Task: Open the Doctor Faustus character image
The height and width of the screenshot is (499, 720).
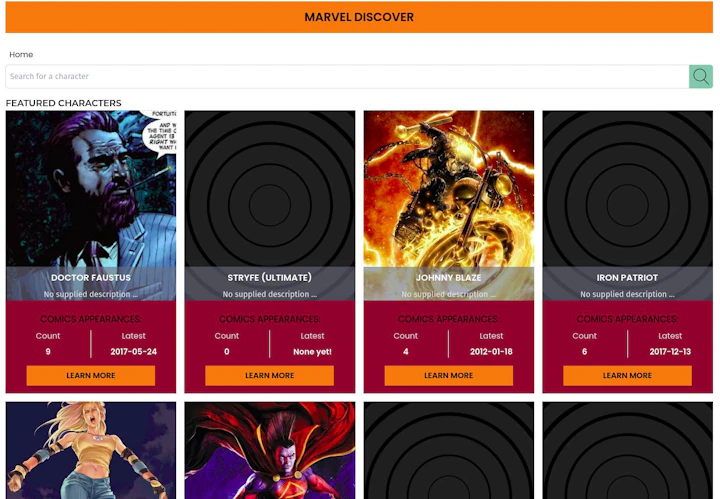Action: point(91,188)
